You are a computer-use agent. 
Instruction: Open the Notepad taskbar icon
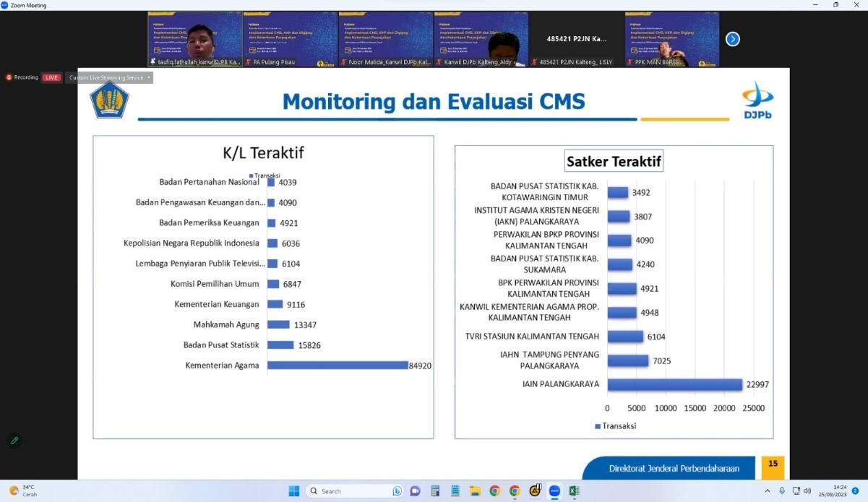pos(455,491)
